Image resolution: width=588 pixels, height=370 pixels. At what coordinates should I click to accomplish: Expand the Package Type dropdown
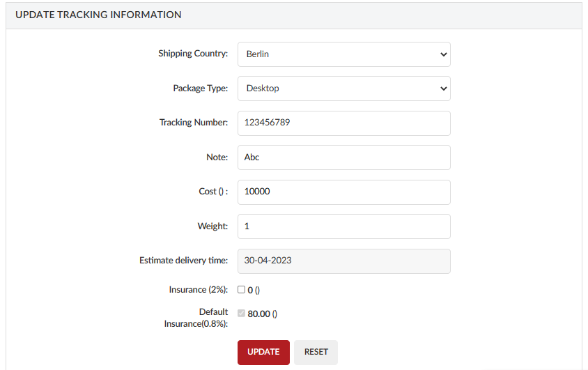point(344,88)
